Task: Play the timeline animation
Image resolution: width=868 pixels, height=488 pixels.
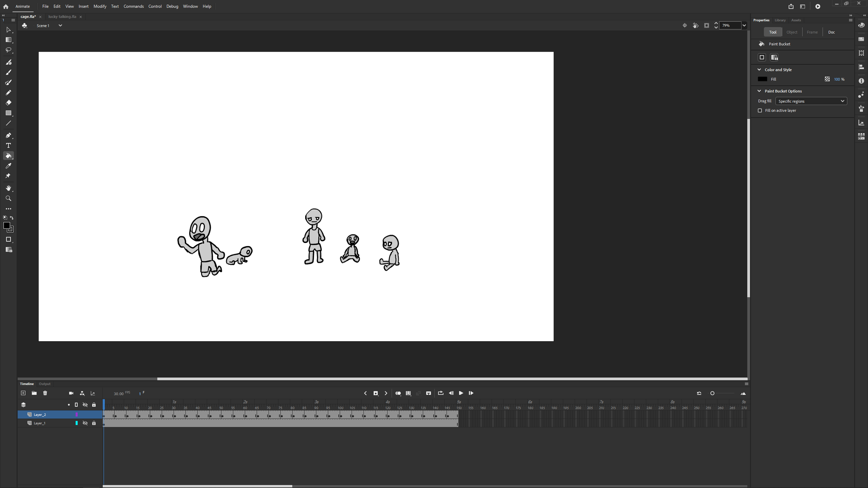Action: [x=461, y=393]
